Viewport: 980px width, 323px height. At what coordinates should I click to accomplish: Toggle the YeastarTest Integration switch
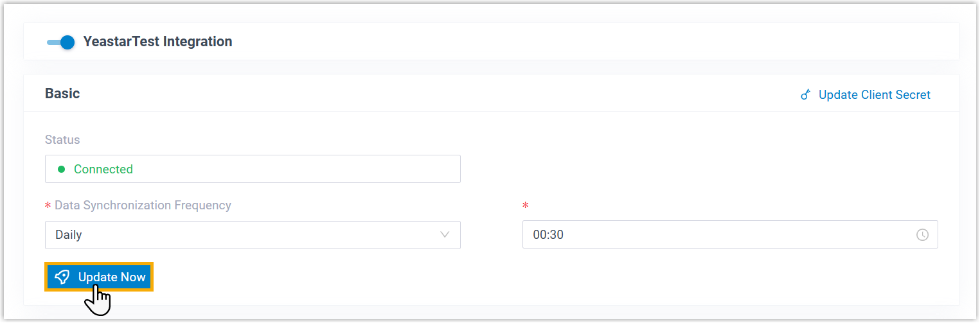coord(60,42)
